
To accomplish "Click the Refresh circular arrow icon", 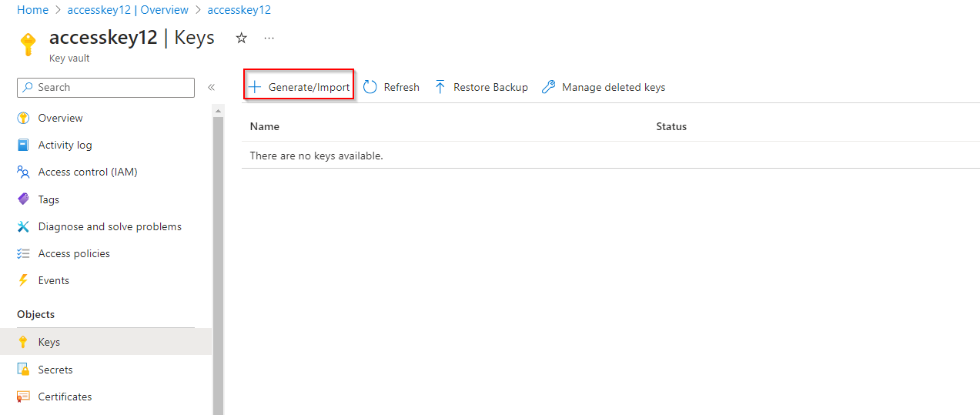I will (370, 87).
